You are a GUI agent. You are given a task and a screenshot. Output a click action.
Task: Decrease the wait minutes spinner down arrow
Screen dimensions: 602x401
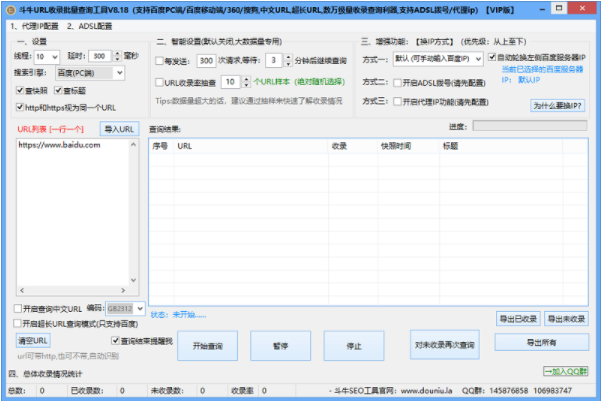[288, 64]
